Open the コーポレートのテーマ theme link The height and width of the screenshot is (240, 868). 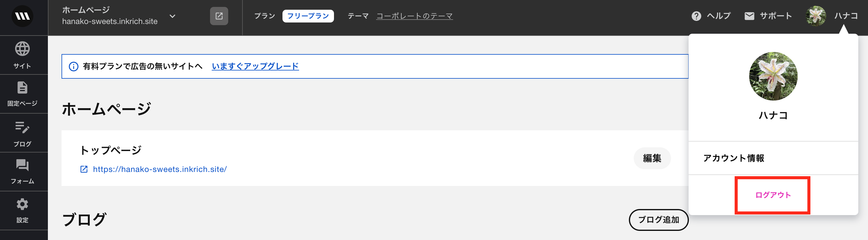[x=415, y=16]
